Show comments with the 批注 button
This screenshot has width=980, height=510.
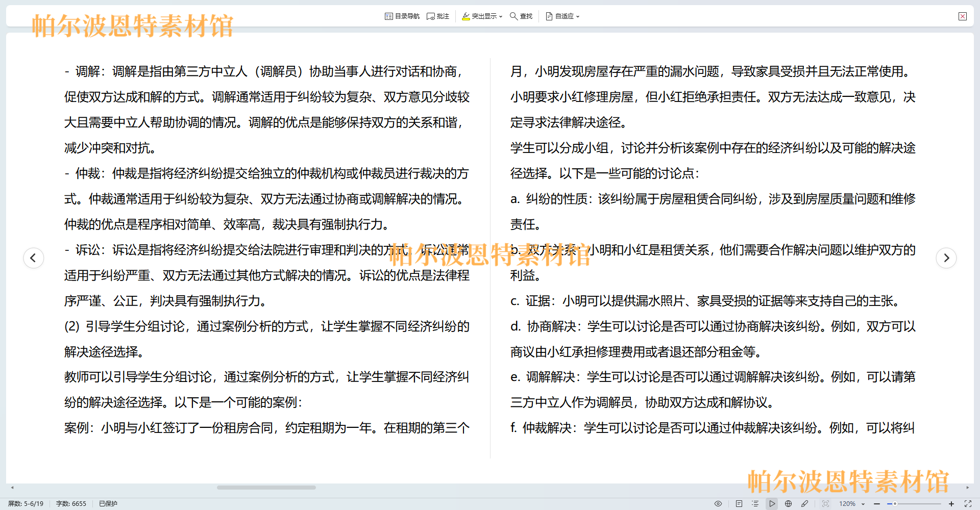pyautogui.click(x=438, y=16)
